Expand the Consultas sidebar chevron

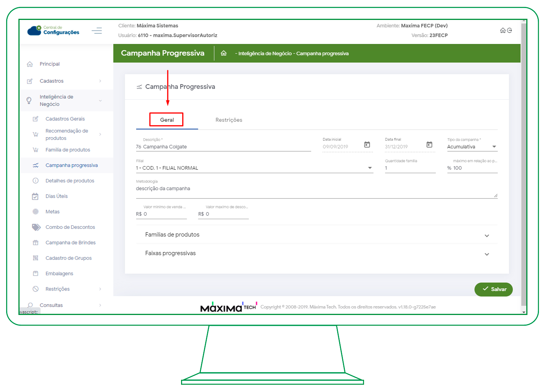tap(100, 305)
